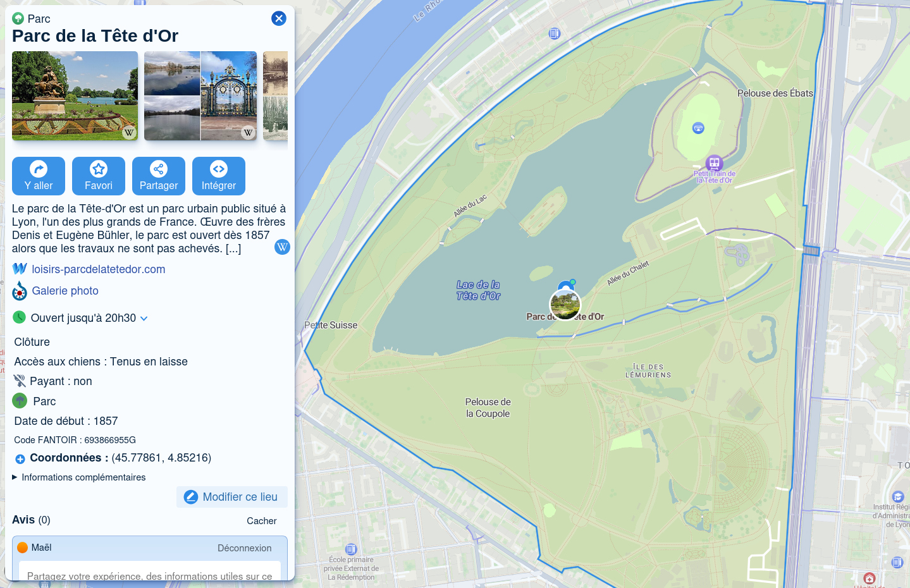Click the park photo marker on the map
The width and height of the screenshot is (910, 588).
(565, 305)
